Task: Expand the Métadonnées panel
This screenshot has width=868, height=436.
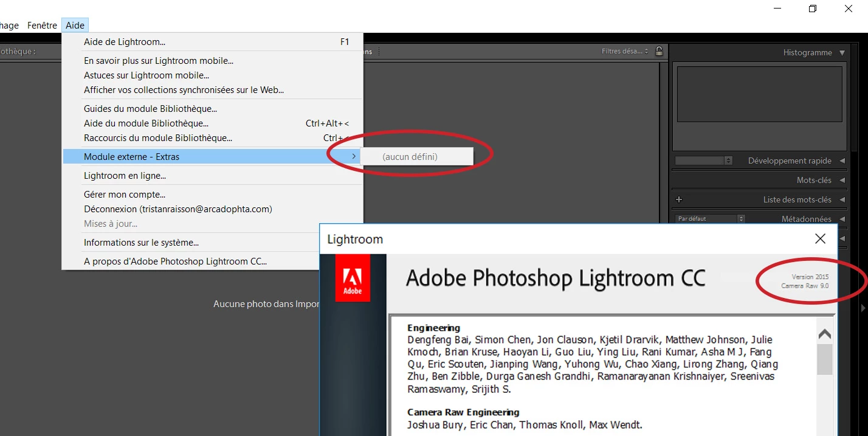Action: pos(842,219)
